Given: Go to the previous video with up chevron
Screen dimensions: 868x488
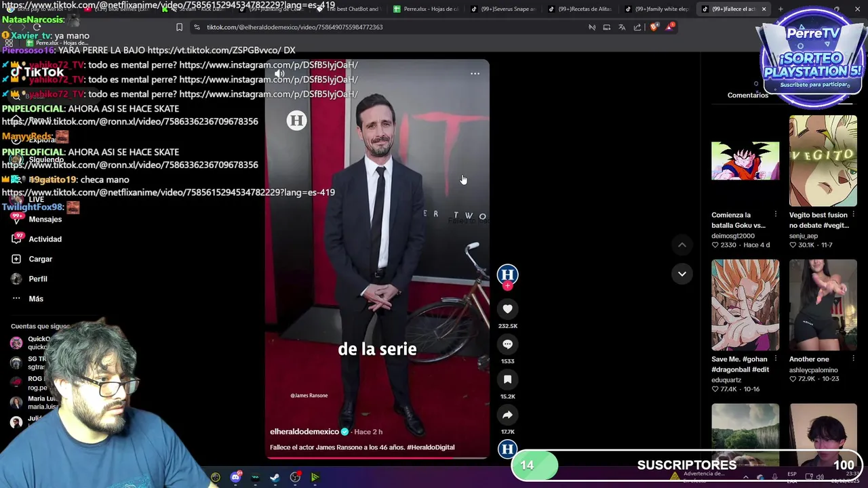Looking at the screenshot, I should coord(682,245).
